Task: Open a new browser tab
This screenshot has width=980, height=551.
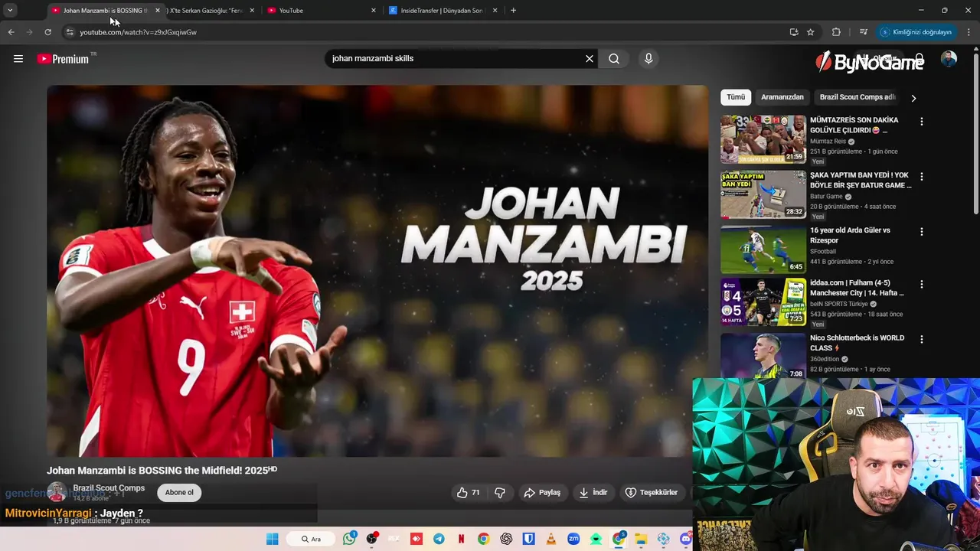Action: (513, 11)
